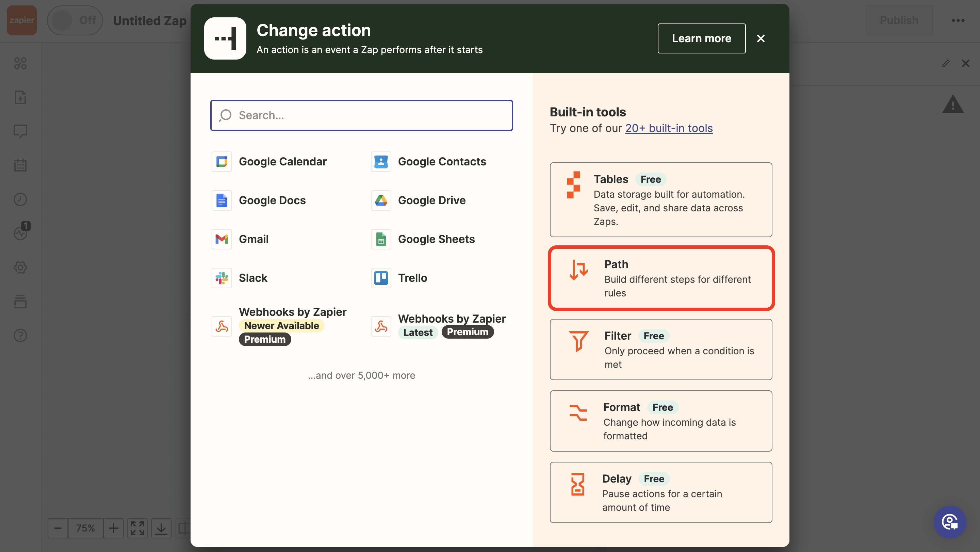Open the 20+ built-in tools link

pyautogui.click(x=669, y=128)
